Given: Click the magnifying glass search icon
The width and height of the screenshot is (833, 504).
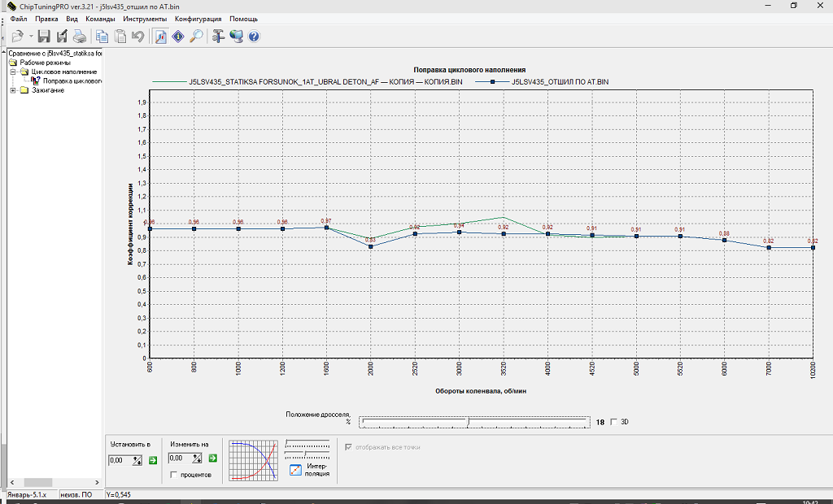Looking at the screenshot, I should tap(196, 36).
